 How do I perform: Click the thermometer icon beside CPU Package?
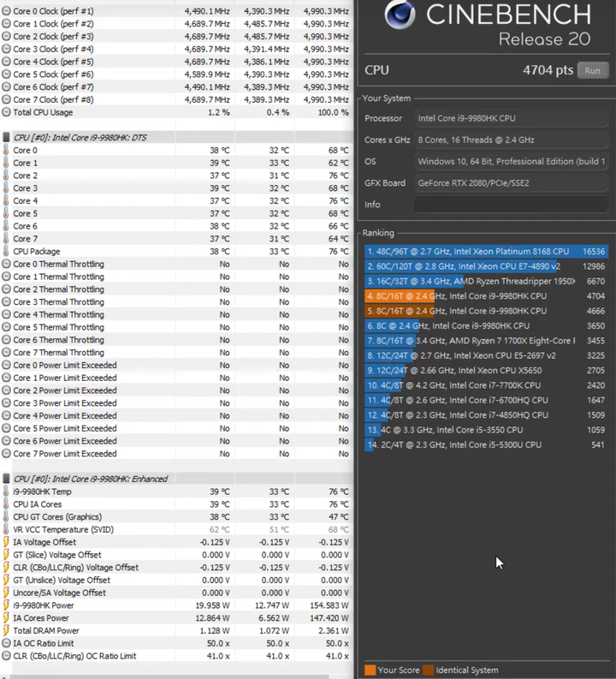6,251
